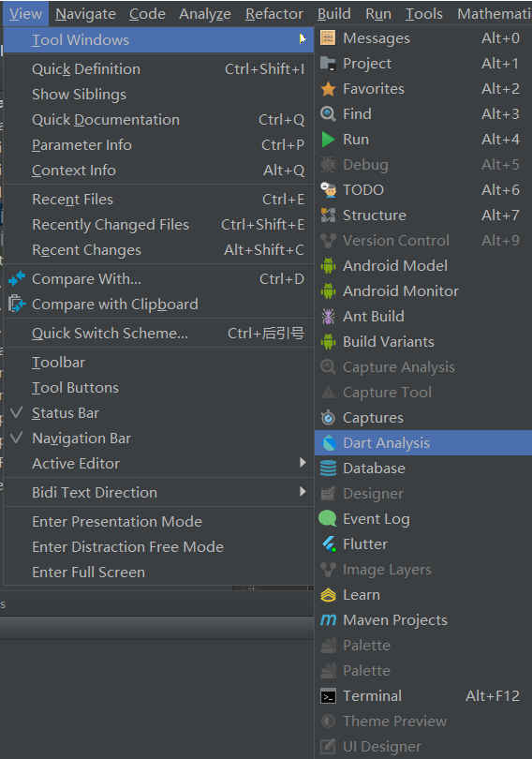Screen dimensions: 532x759
Task: Show Recent Changes
Action: (x=158, y=250)
